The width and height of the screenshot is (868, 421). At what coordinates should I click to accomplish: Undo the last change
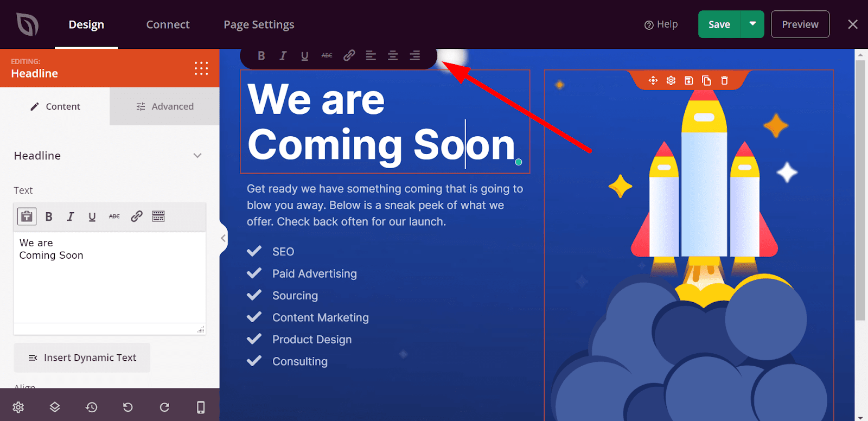pos(128,407)
